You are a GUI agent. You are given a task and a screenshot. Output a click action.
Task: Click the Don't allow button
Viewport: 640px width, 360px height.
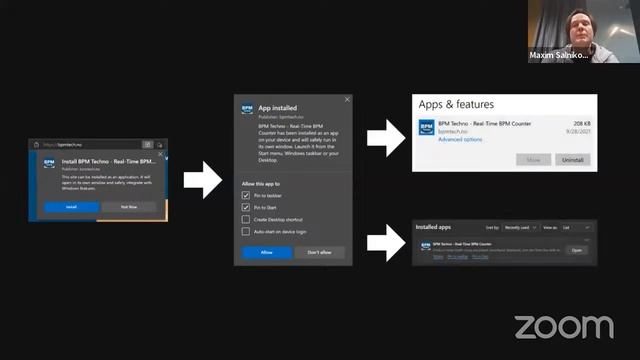pos(320,252)
